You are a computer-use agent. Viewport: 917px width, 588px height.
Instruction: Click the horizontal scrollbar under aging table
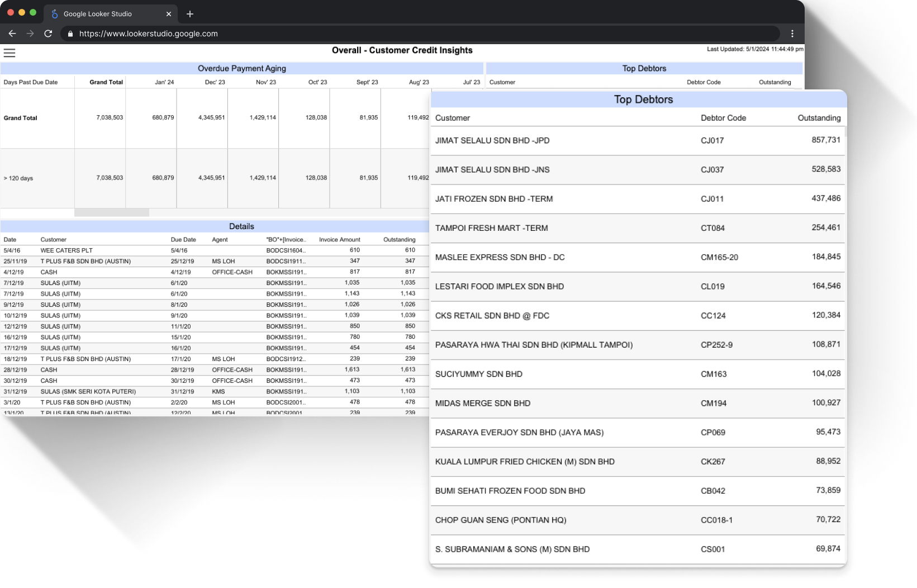[x=112, y=212]
